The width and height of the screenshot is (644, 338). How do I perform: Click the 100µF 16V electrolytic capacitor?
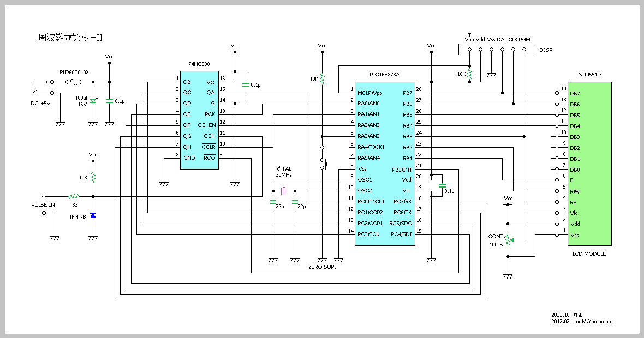(x=93, y=101)
